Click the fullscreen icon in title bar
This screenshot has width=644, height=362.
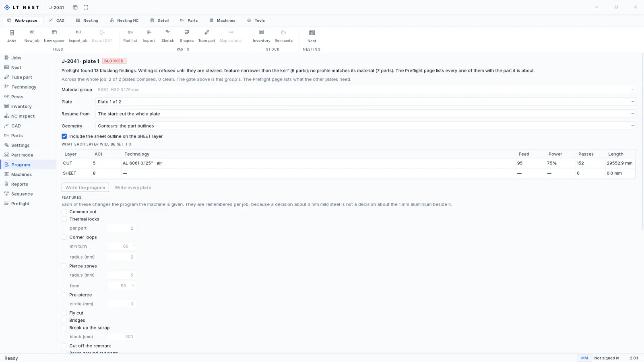pyautogui.click(x=86, y=7)
